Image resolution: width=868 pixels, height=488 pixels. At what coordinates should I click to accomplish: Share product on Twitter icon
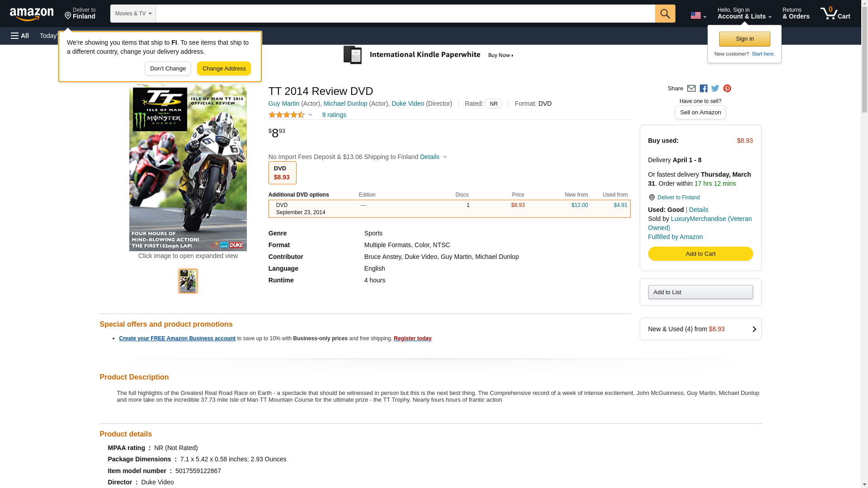pos(715,89)
